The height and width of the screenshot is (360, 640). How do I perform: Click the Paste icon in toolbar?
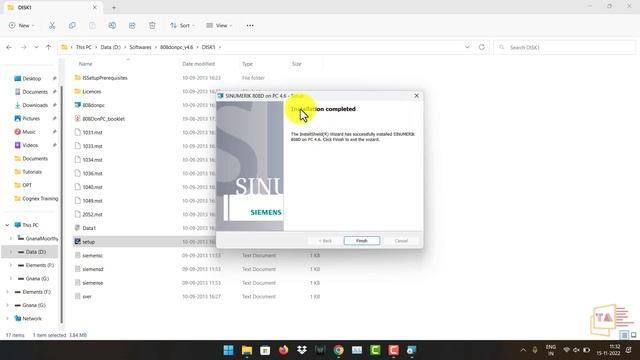click(x=92, y=25)
